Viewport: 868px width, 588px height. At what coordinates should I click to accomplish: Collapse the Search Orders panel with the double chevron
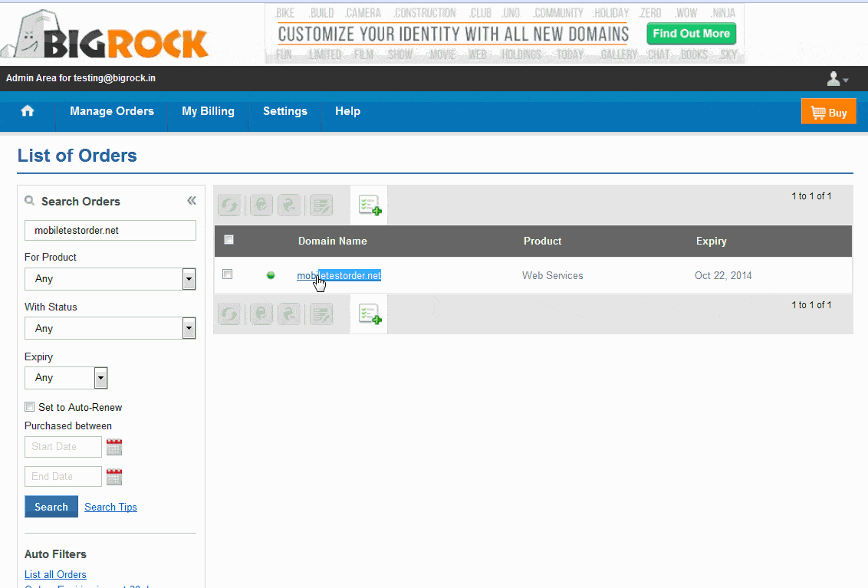click(192, 200)
